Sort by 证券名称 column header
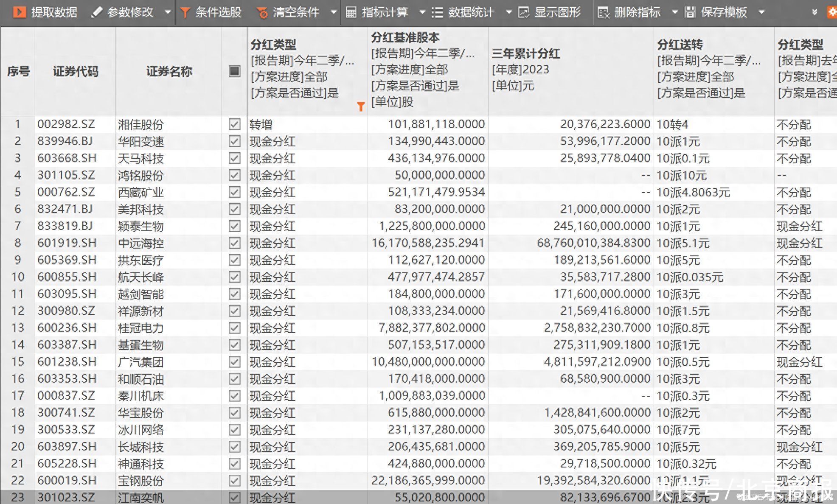The width and height of the screenshot is (837, 504). (169, 71)
